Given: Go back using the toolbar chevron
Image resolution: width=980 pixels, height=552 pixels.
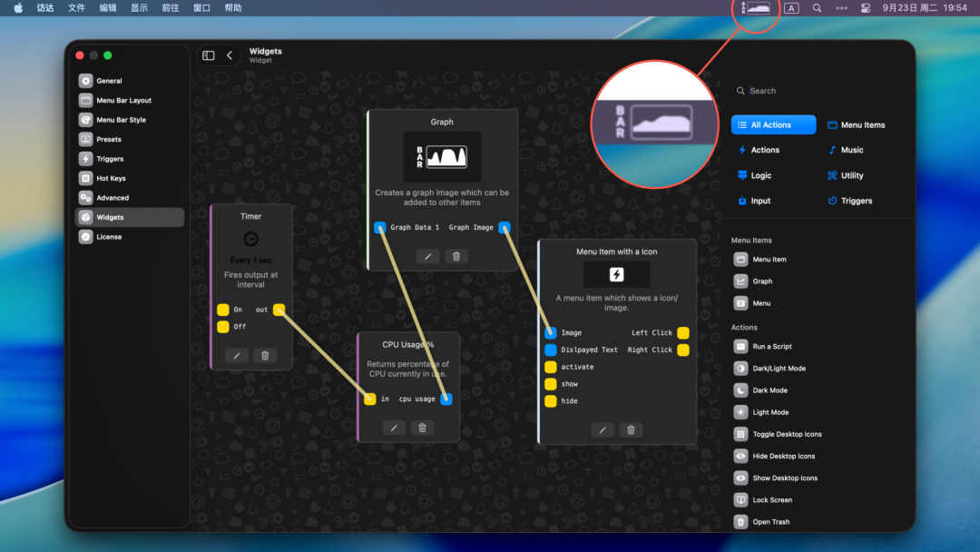Looking at the screenshot, I should [x=230, y=55].
